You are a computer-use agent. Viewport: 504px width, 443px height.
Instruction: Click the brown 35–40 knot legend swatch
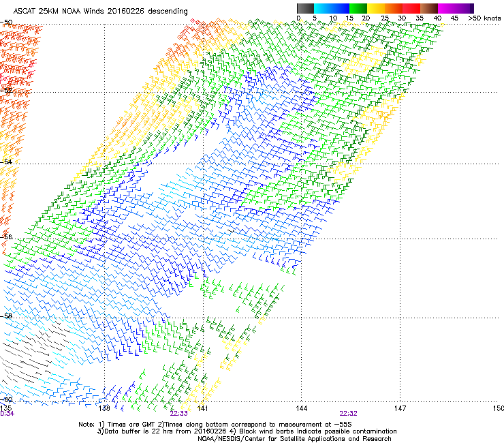429,8
